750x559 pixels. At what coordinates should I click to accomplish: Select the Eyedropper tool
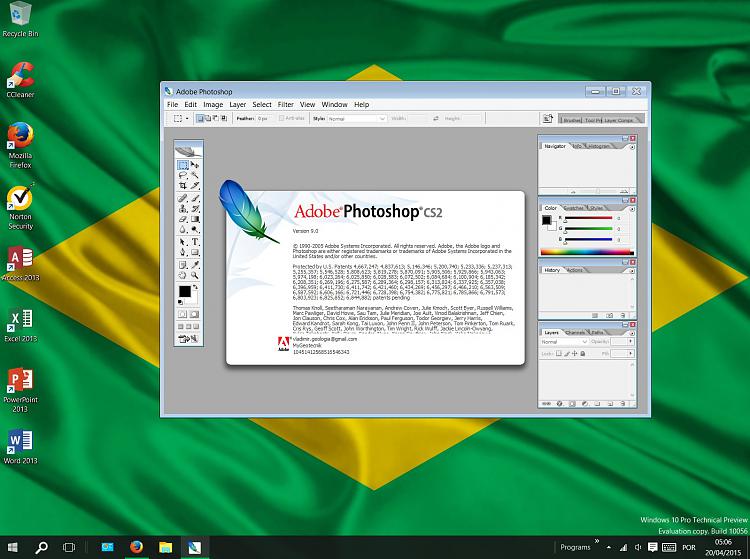pyautogui.click(x=194, y=265)
